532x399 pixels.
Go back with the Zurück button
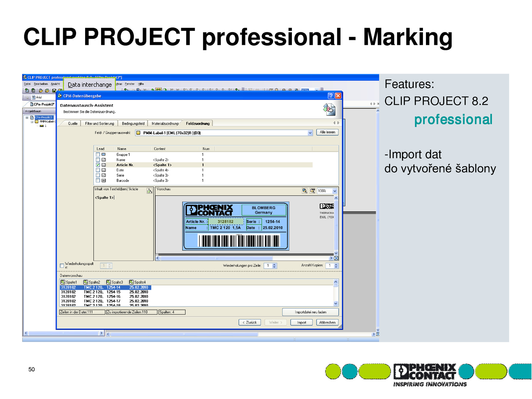(250, 323)
